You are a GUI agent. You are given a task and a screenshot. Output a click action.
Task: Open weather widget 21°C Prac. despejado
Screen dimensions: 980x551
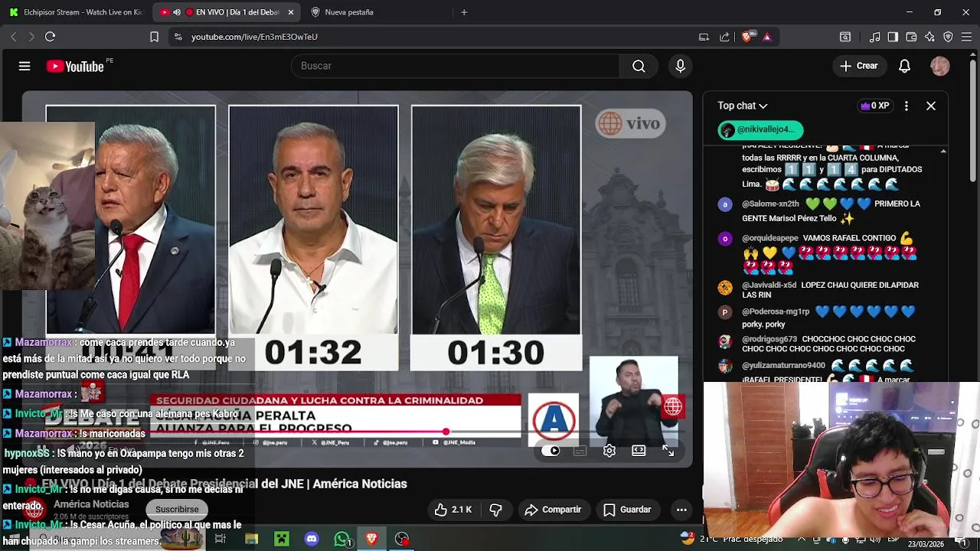pyautogui.click(x=731, y=539)
